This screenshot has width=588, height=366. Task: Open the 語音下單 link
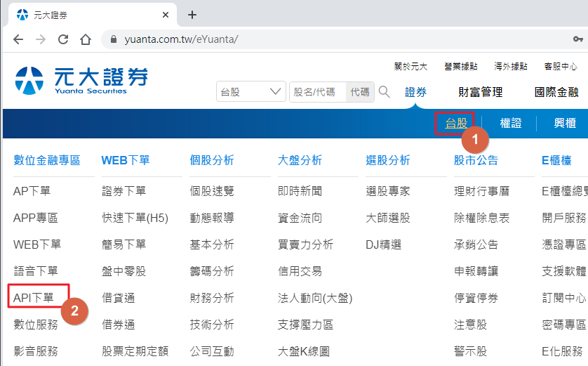tap(36, 271)
